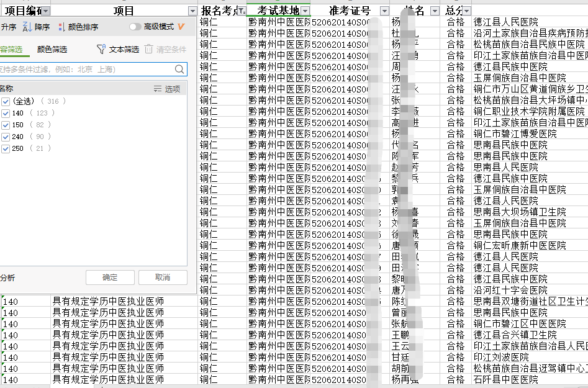Click the magnifier icon in search box
Screen dimensions: 588x388
[x=179, y=70]
